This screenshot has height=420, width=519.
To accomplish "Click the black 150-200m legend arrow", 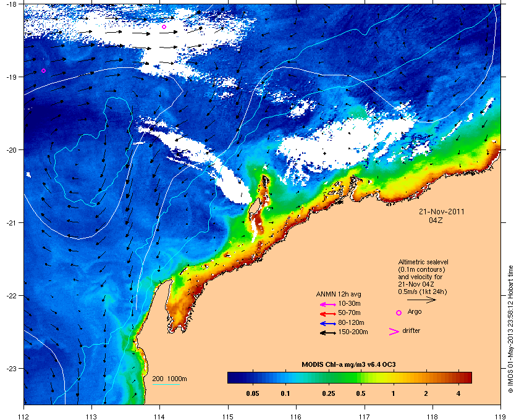I will pyautogui.click(x=328, y=333).
